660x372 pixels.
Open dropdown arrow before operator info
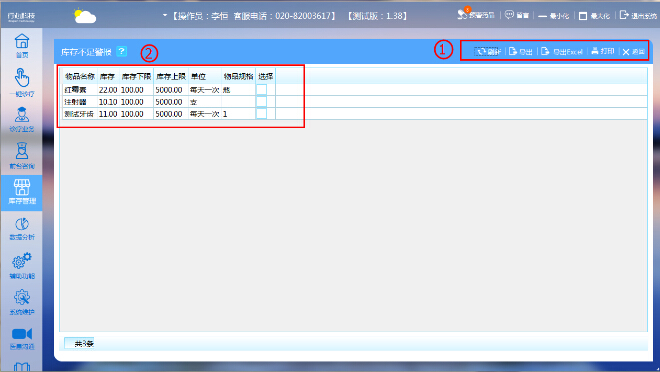pyautogui.click(x=165, y=16)
